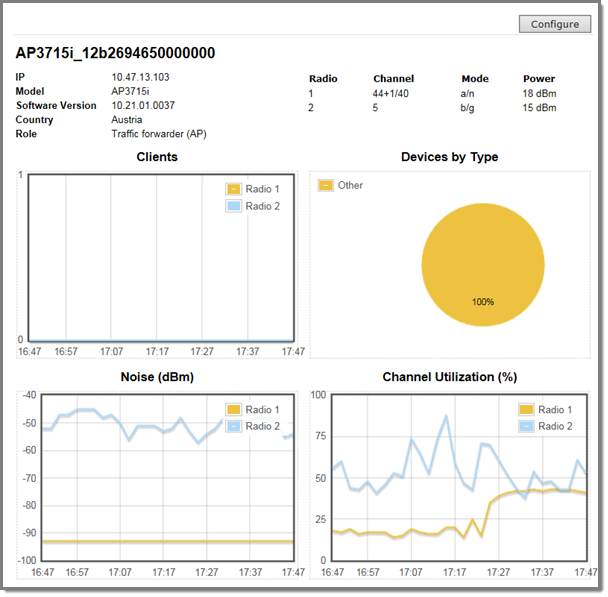Viewport: 608px width, 597px height.
Task: Click the Other legend swatch in Devices chart
Action: pos(325,185)
